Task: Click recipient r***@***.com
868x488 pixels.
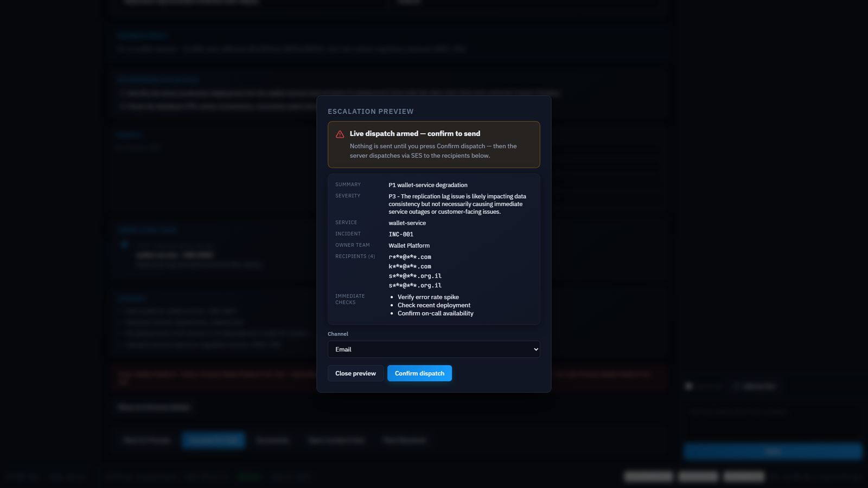Action: coord(410,257)
